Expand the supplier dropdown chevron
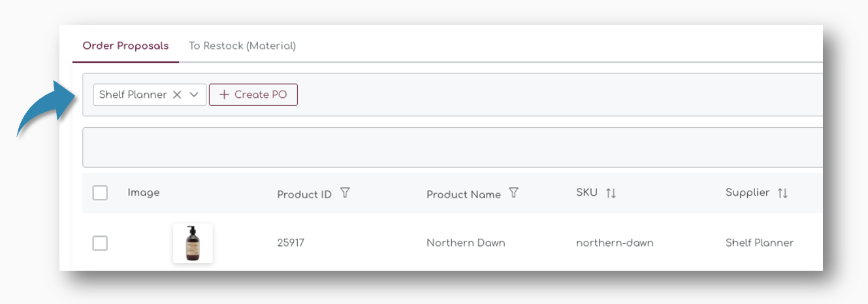This screenshot has height=304, width=868. [x=194, y=95]
